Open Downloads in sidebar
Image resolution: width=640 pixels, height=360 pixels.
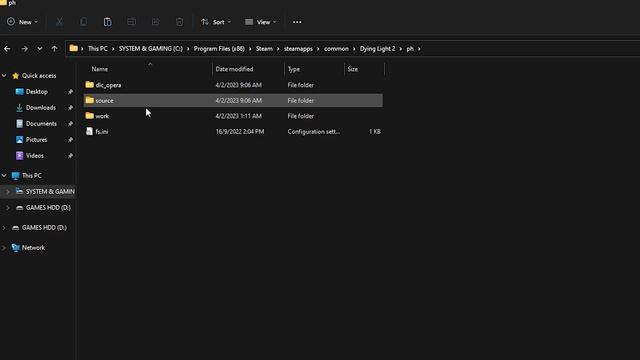click(x=41, y=108)
